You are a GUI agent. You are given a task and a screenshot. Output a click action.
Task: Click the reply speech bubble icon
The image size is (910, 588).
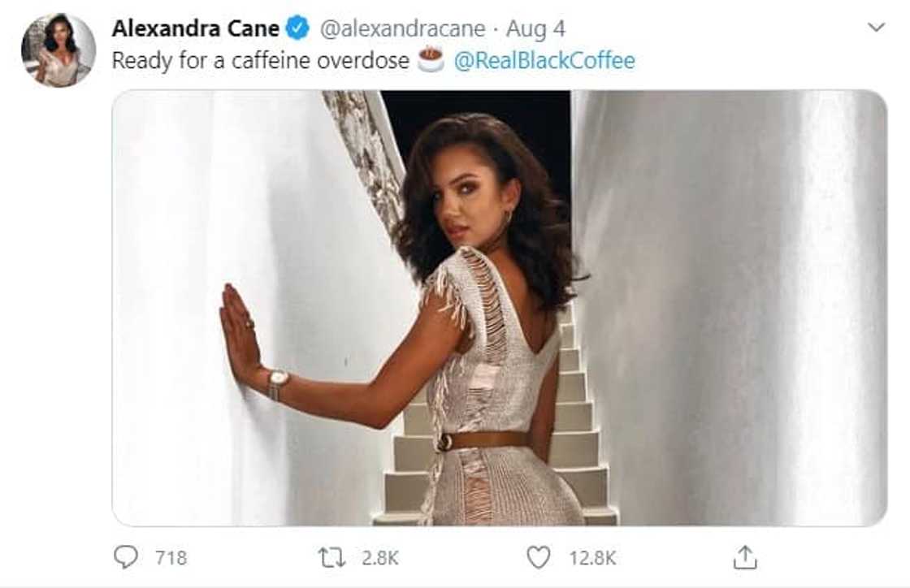pyautogui.click(x=125, y=557)
